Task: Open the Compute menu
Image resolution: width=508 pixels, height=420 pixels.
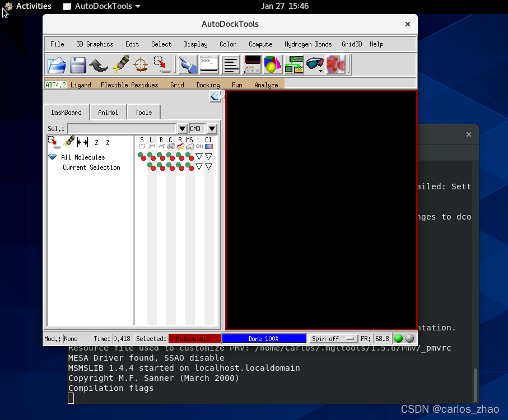Action: (260, 44)
